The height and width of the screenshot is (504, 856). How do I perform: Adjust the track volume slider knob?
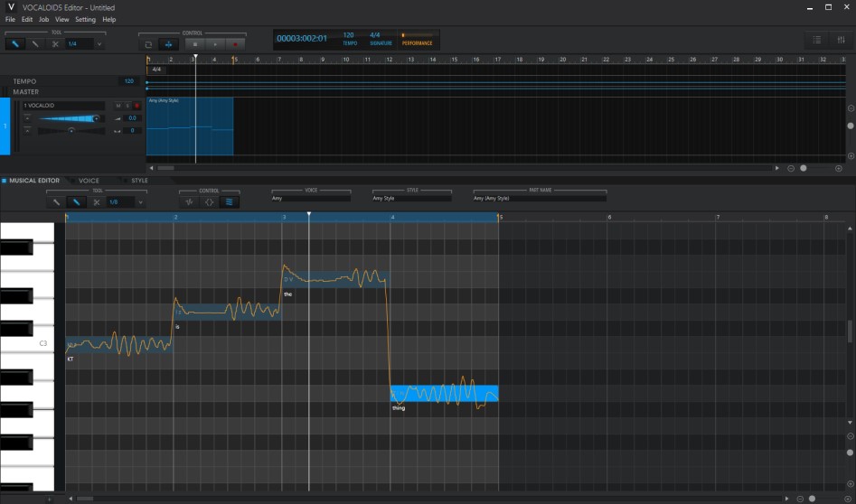pyautogui.click(x=96, y=118)
